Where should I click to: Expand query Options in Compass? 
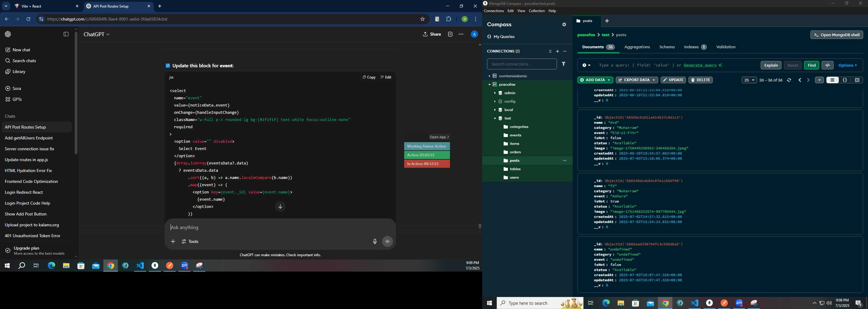pyautogui.click(x=848, y=65)
